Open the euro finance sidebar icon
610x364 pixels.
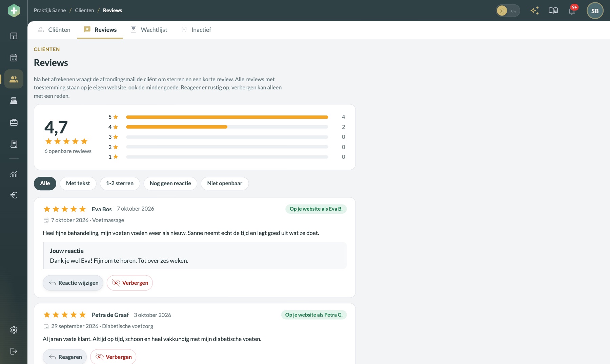coord(14,195)
